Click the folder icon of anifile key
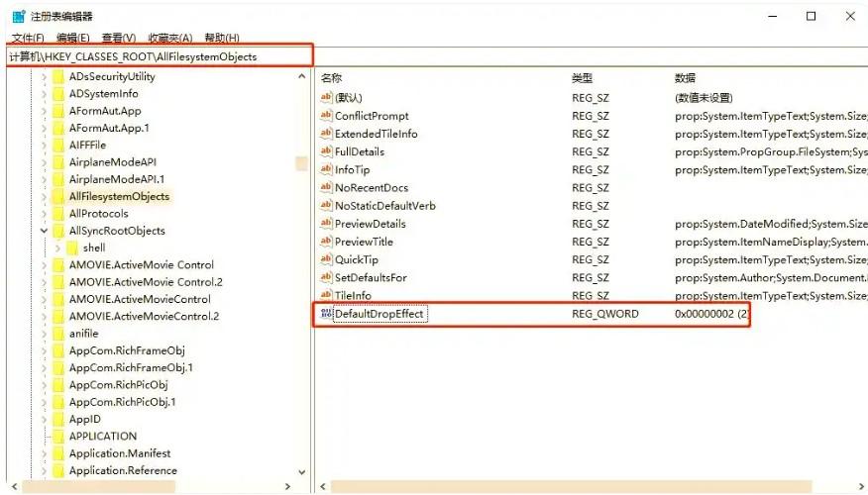The height and width of the screenshot is (495, 868). [x=58, y=334]
